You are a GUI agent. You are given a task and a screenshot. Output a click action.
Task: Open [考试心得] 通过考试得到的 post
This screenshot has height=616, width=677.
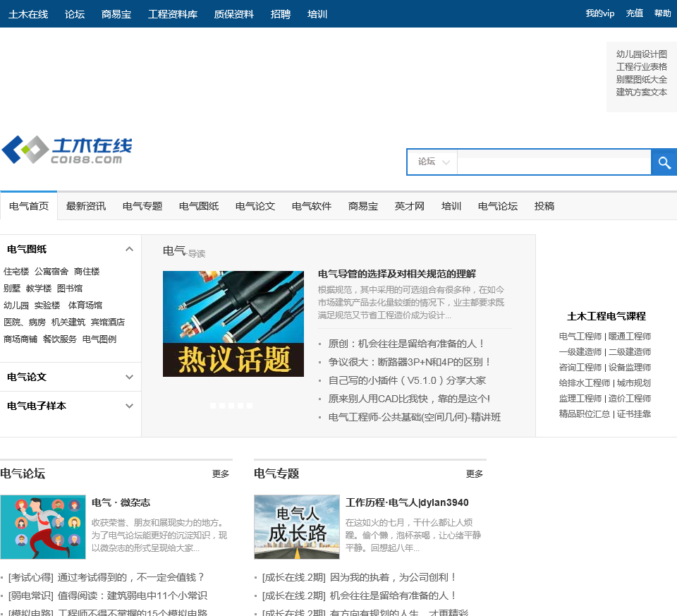click(x=106, y=578)
